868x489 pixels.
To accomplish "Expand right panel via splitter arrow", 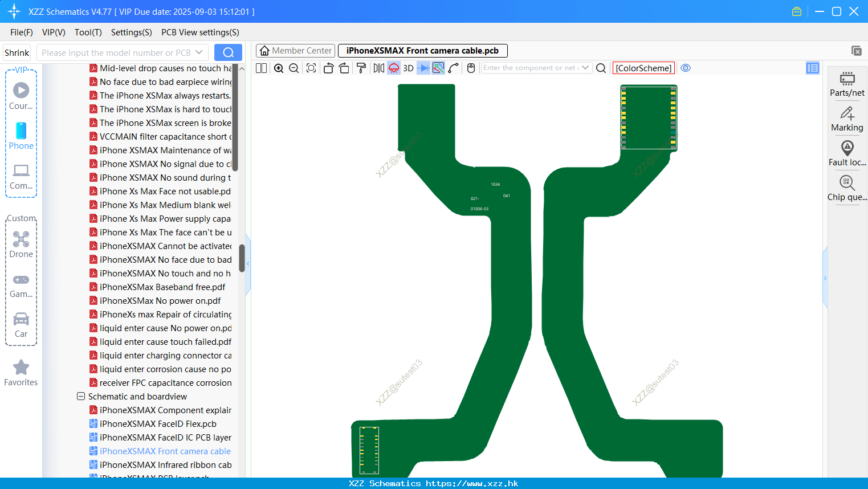I will tap(825, 278).
